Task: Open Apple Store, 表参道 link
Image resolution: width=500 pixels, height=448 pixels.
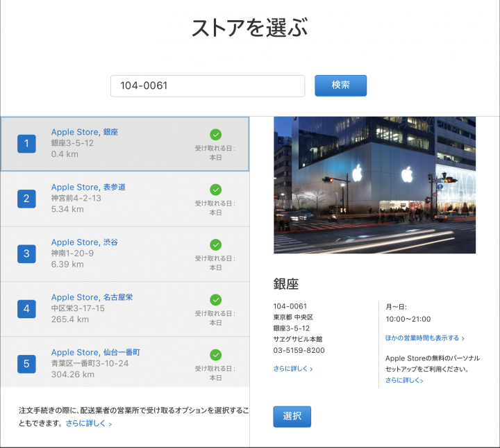Action: tap(88, 187)
